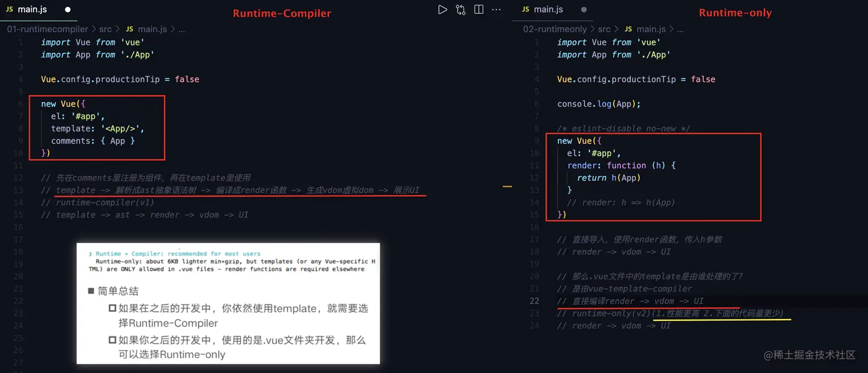Click "// render: h => h(App)" comment

click(x=621, y=202)
